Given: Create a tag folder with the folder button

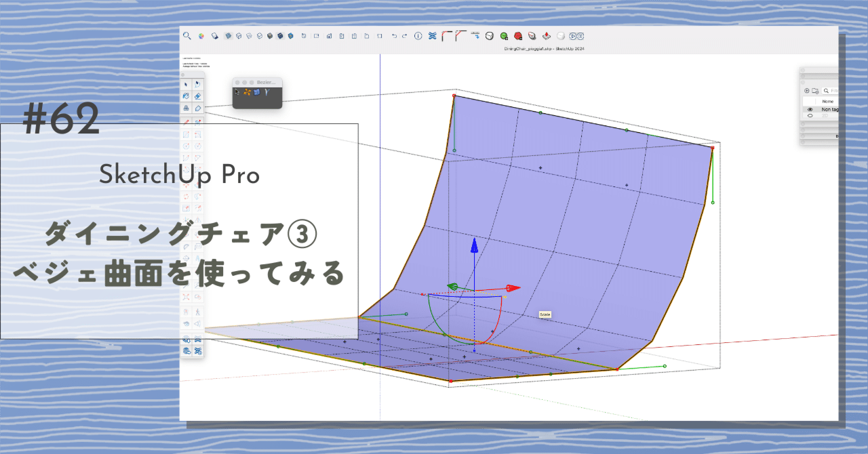Looking at the screenshot, I should click(x=815, y=90).
